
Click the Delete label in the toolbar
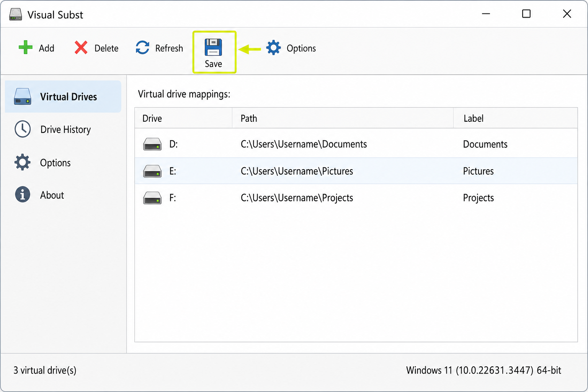click(106, 48)
